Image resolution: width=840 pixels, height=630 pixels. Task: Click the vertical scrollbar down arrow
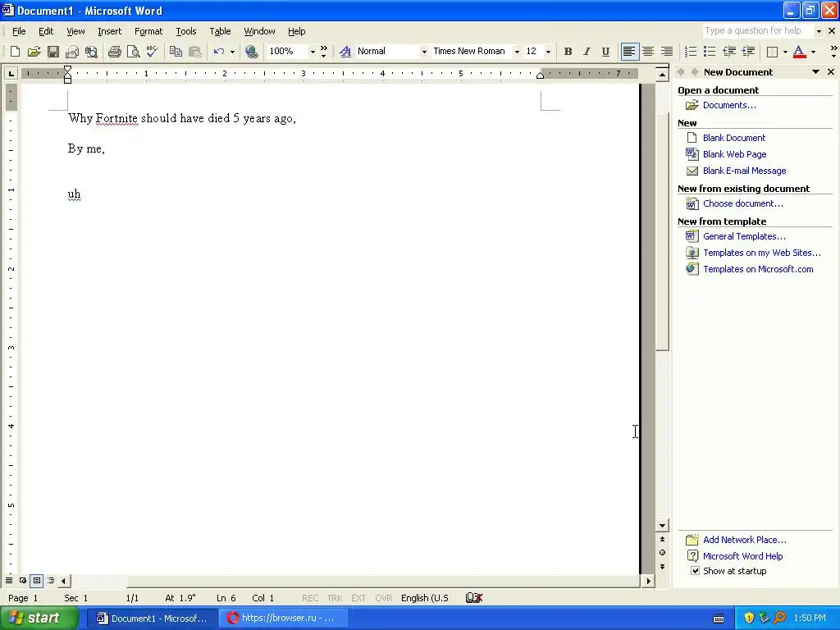click(x=662, y=526)
